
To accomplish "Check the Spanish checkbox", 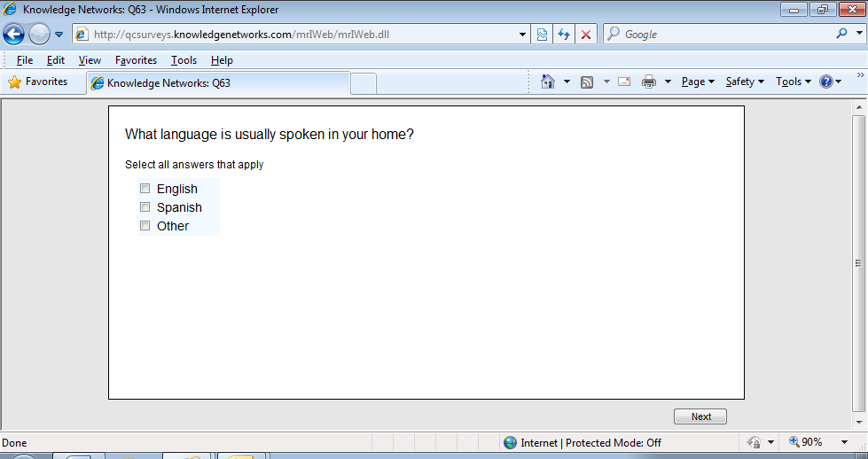I will [x=145, y=206].
